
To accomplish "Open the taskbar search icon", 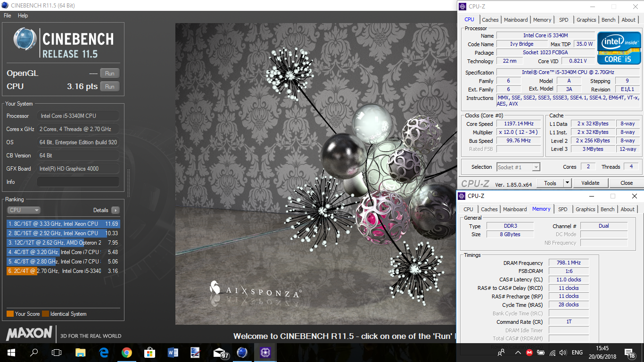I will click(x=34, y=352).
